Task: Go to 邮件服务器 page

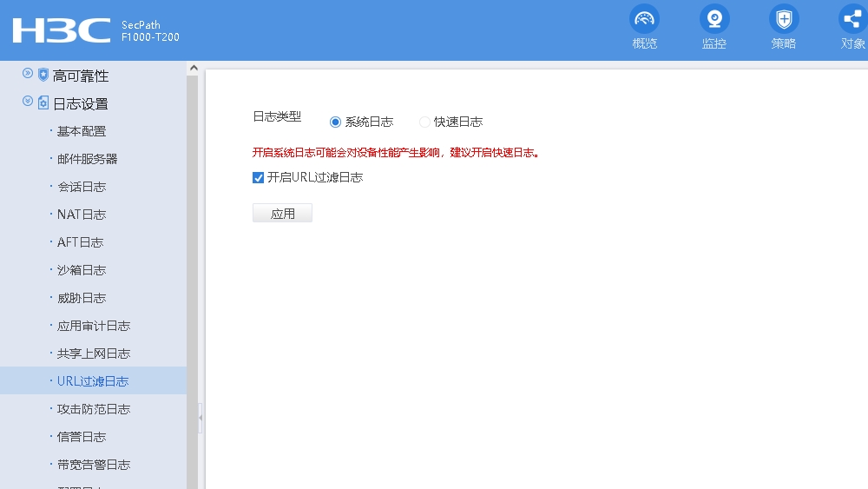Action: pos(88,159)
